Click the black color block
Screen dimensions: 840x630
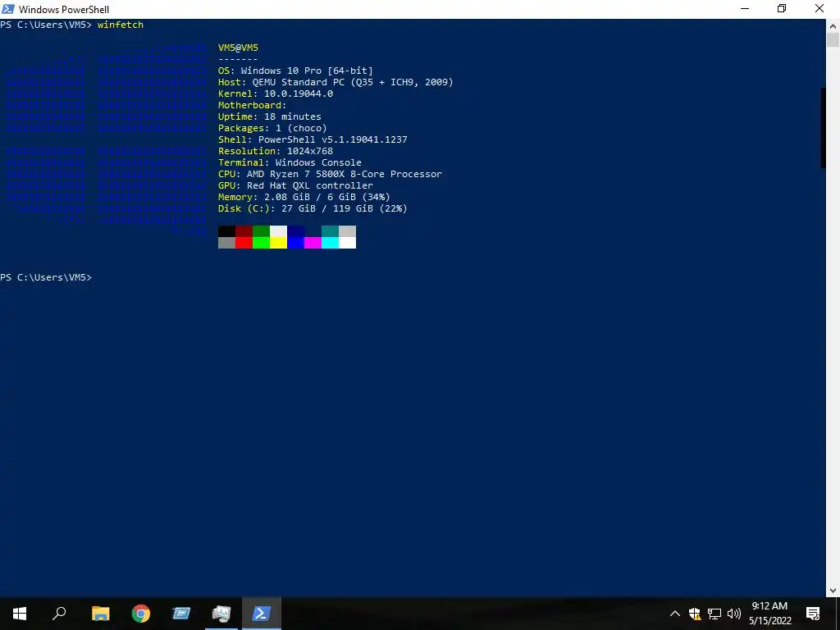coord(226,231)
